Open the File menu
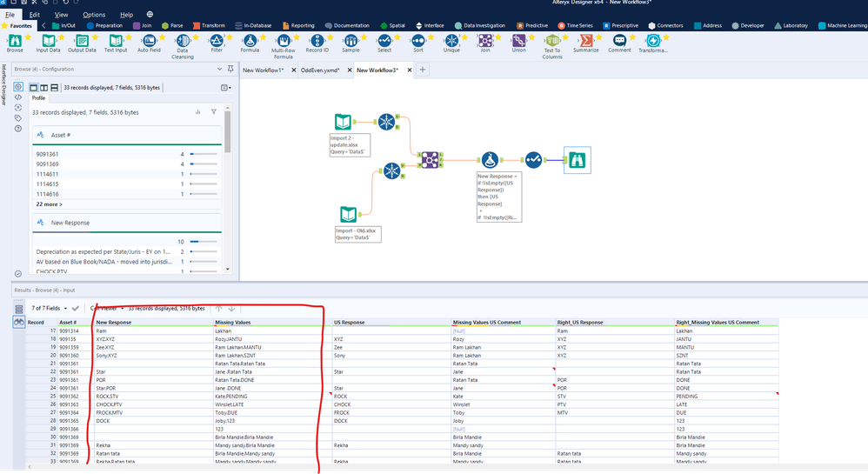 [x=10, y=15]
